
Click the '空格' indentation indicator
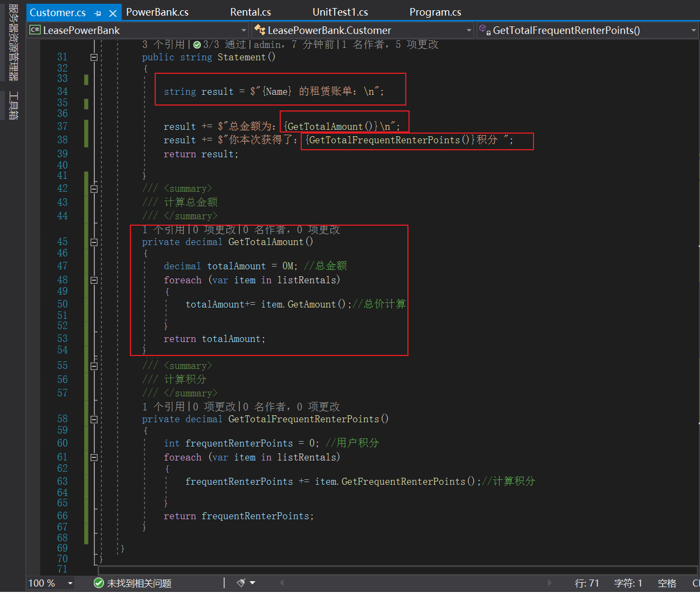667,583
